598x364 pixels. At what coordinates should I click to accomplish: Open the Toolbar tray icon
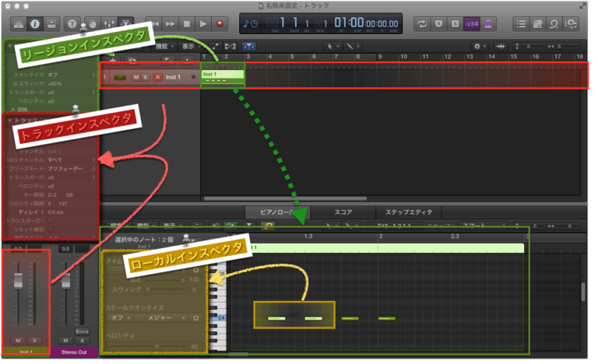[51, 24]
